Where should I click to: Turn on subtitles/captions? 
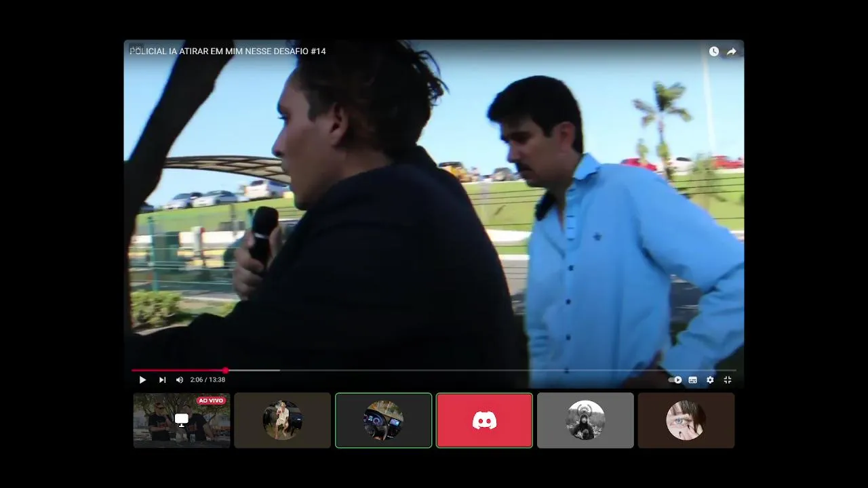(x=692, y=380)
